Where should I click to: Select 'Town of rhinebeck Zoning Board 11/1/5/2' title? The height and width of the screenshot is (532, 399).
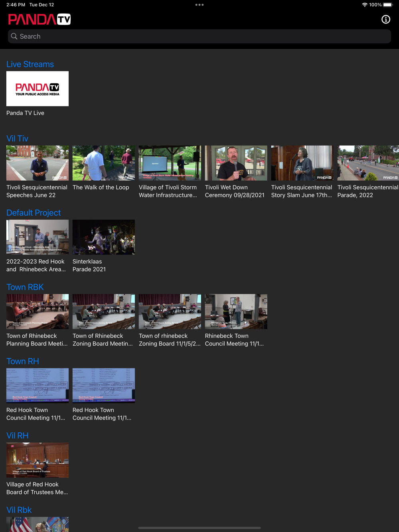(170, 340)
